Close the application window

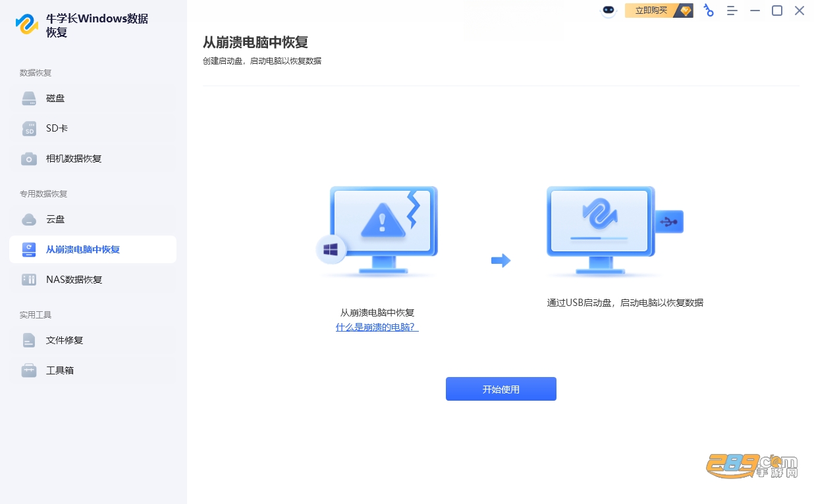point(800,11)
